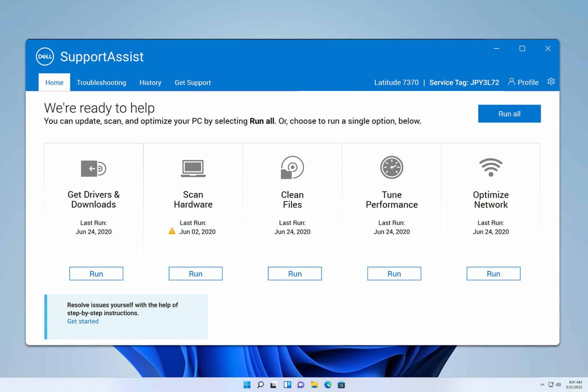Click the We're ready to help heading
Screen dimensions: 588x392
[99, 108]
